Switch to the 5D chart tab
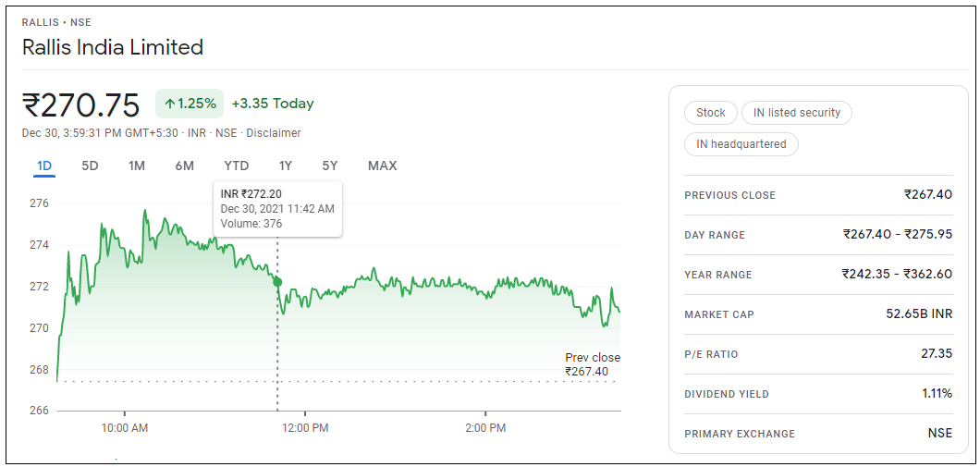 90,166
